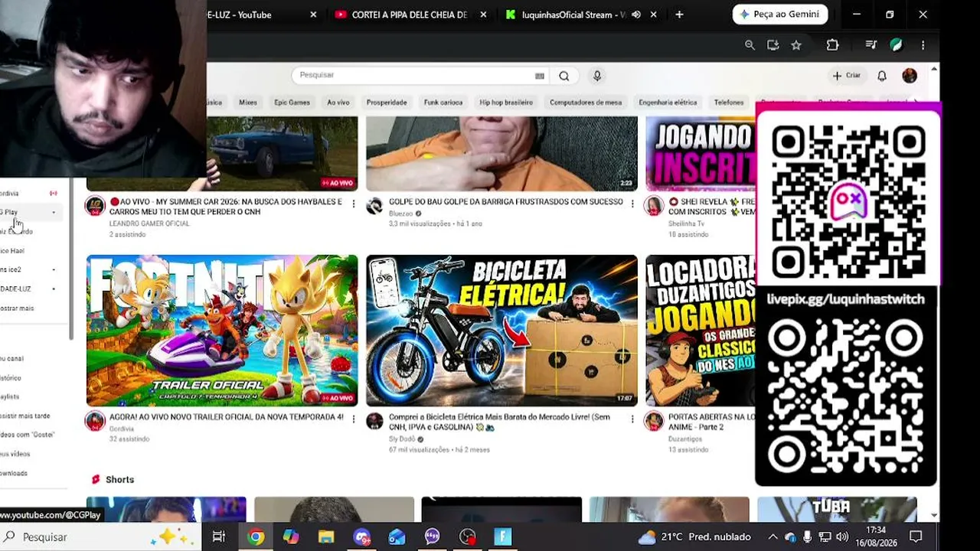The image size is (980, 551).
Task: Open video title AGORA! AO VIVO NOVO TRAILER OFICIAL
Action: [227, 417]
